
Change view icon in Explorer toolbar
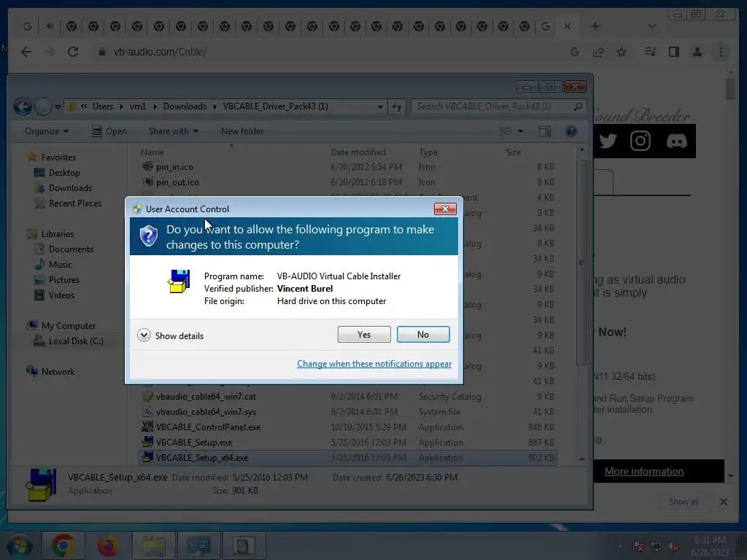click(505, 131)
